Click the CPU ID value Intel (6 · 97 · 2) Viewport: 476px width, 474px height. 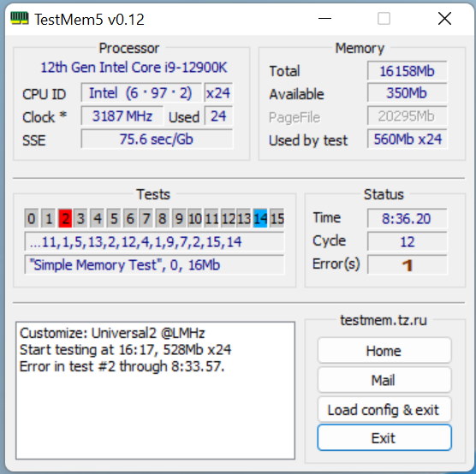point(141,92)
